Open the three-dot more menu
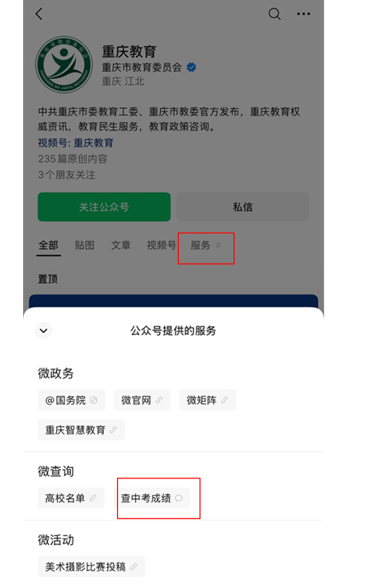 [x=304, y=14]
